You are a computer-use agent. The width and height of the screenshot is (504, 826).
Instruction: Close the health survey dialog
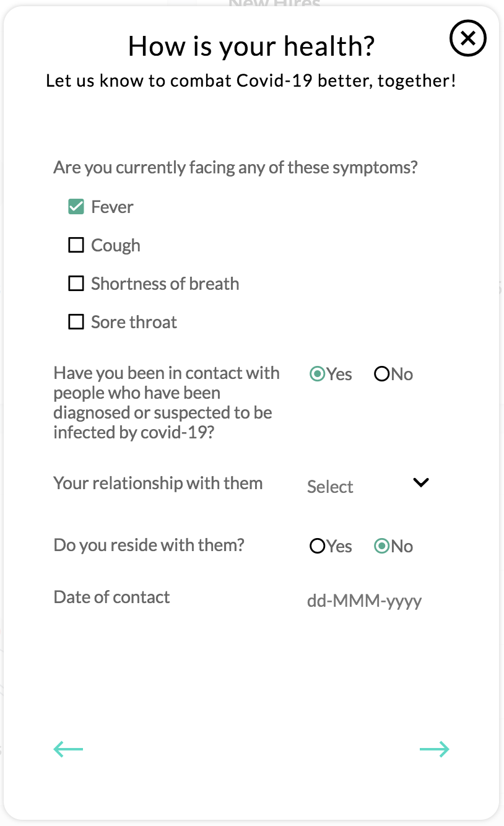[467, 38]
